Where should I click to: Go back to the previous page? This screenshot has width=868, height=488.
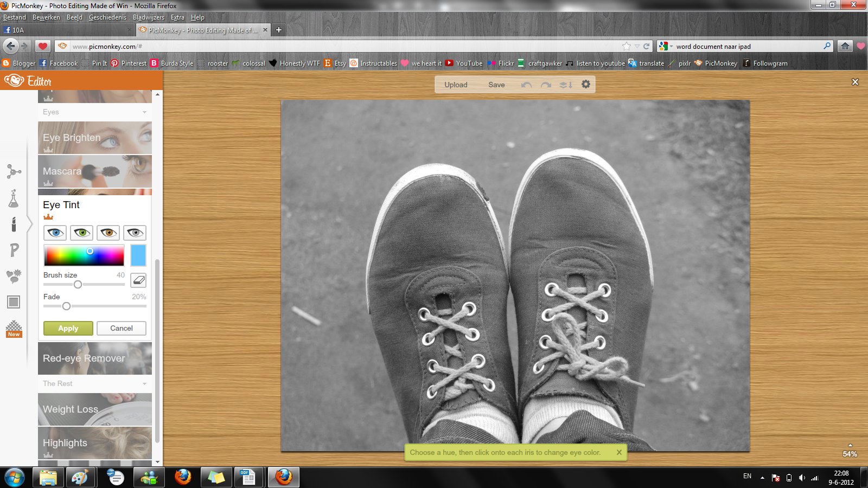pyautogui.click(x=11, y=46)
